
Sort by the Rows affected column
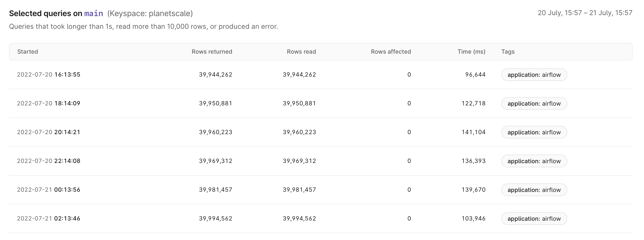point(391,51)
